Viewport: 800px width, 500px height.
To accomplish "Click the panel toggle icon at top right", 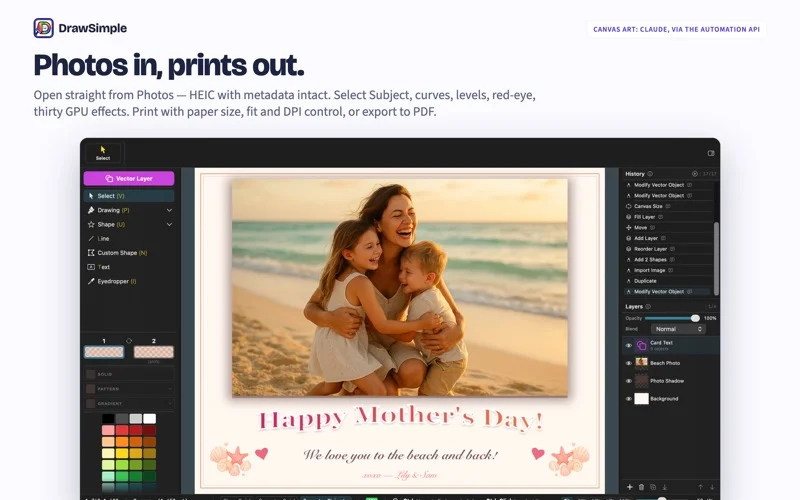I will click(711, 153).
